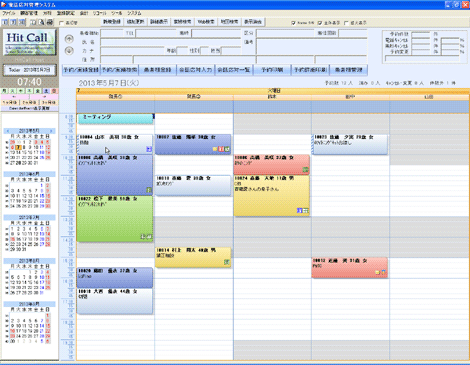The width and height of the screenshot is (470, 365).
Task: Click the icon on green 10022 appointment
Action: pos(146,237)
